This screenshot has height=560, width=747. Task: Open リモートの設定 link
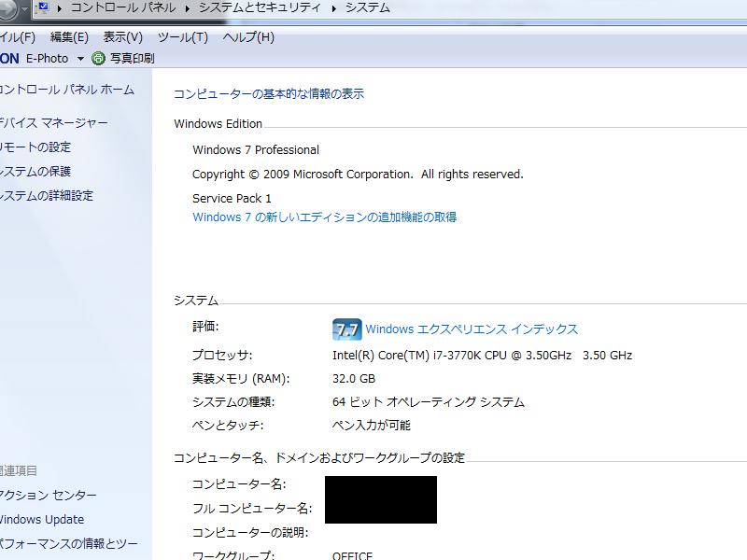[35, 147]
